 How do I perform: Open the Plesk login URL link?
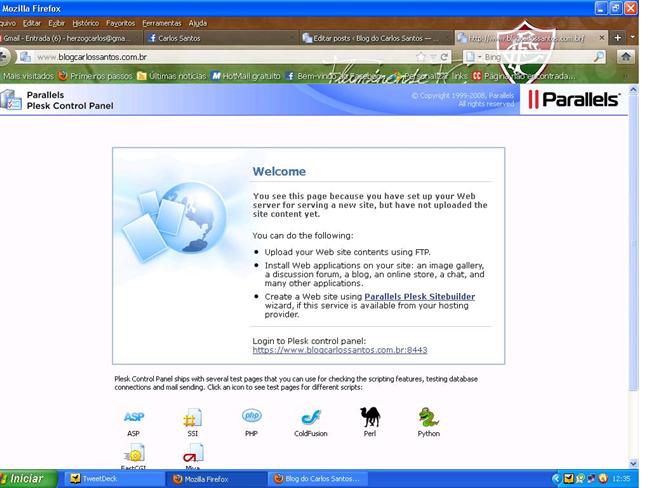pos(340,350)
